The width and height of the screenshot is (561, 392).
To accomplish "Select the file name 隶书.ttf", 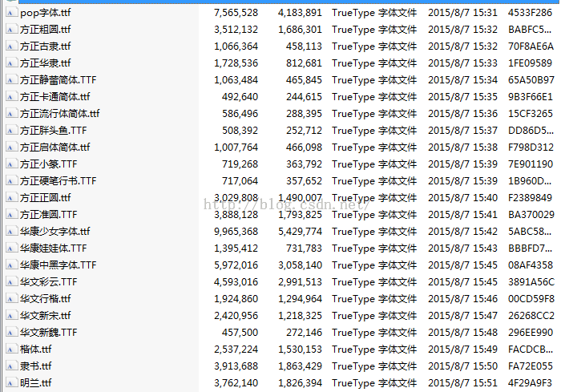I will [x=36, y=366].
